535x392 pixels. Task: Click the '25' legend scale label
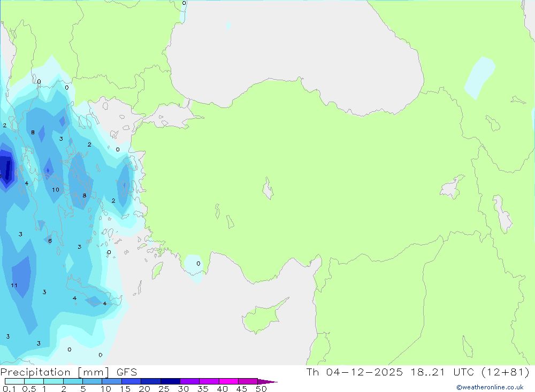164,389
